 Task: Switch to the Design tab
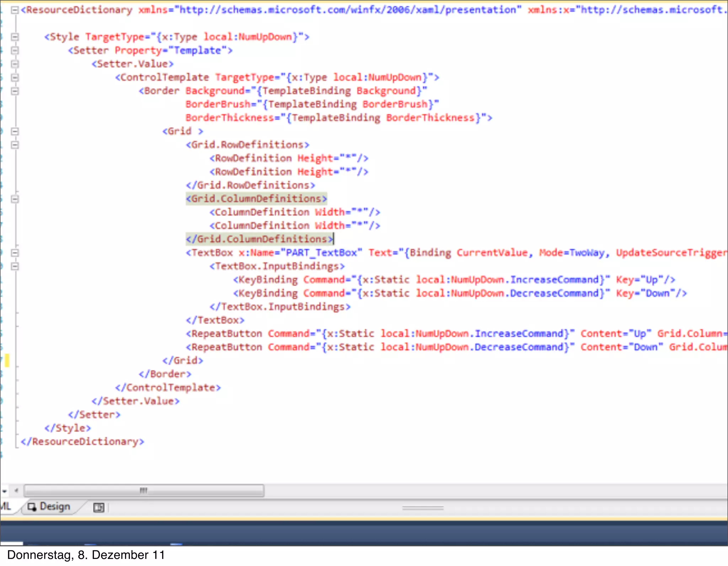click(54, 506)
